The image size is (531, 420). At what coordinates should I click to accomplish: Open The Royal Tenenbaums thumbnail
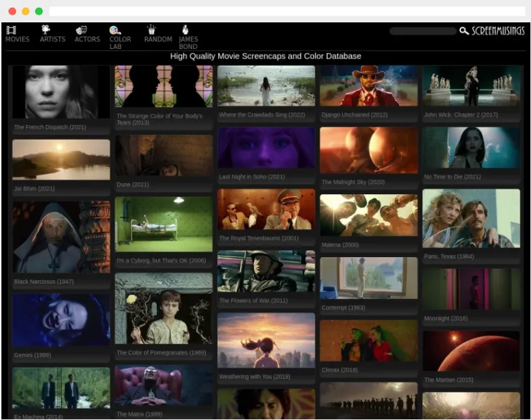point(266,210)
